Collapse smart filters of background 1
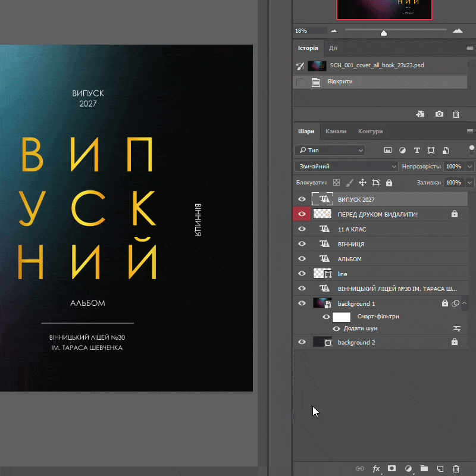 [x=465, y=303]
